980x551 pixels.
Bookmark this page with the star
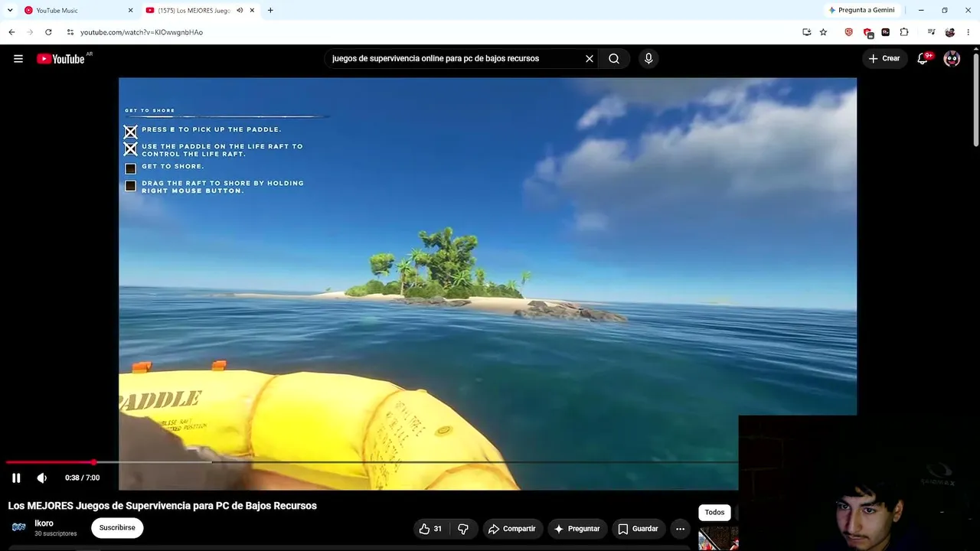point(823,32)
